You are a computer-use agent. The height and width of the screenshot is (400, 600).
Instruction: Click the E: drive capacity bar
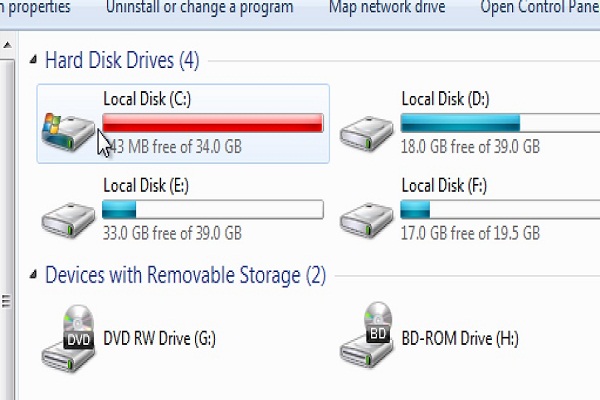(x=213, y=209)
